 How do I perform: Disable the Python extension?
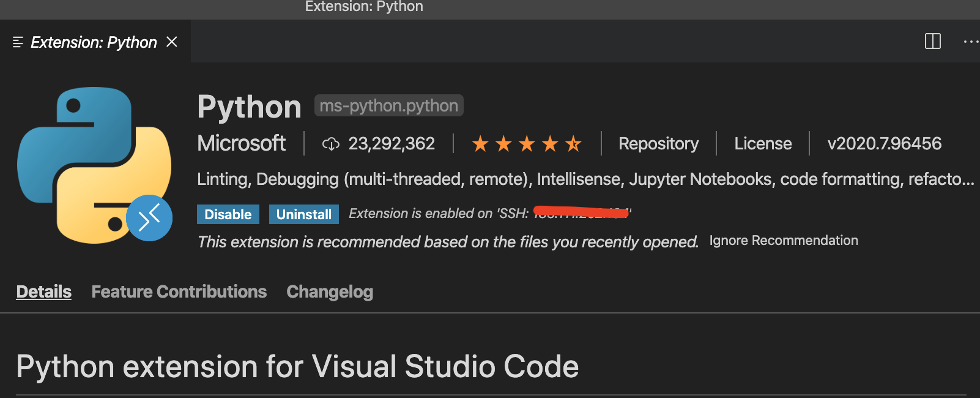pos(228,214)
